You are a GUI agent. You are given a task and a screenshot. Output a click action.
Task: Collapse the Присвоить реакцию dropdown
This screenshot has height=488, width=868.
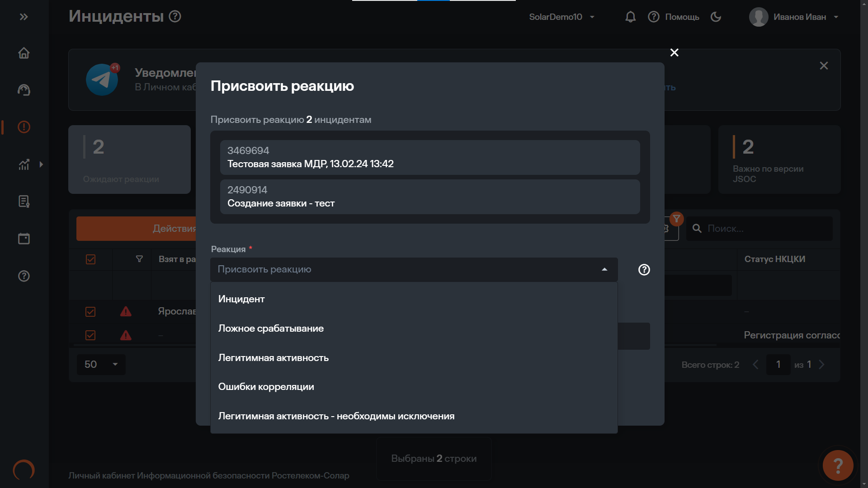click(x=604, y=270)
